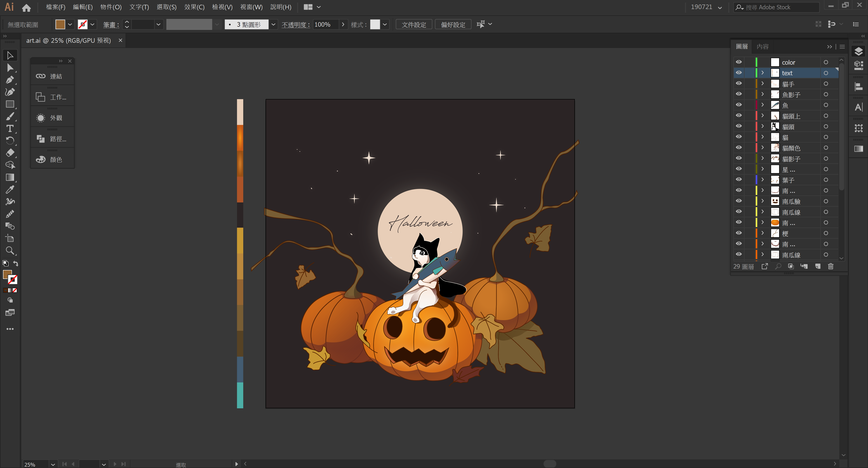This screenshot has height=468, width=868.
Task: Open the fill color dropdown arrow
Action: click(70, 24)
